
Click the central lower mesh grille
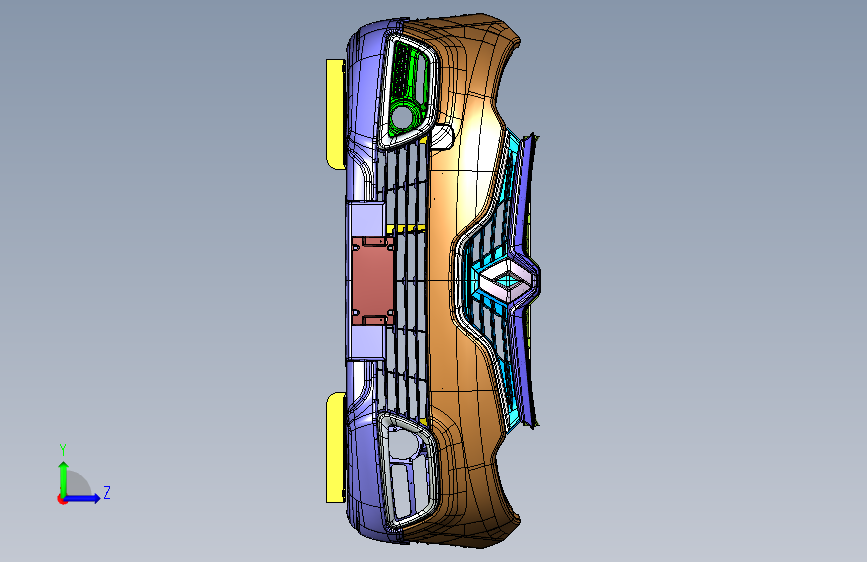406,281
